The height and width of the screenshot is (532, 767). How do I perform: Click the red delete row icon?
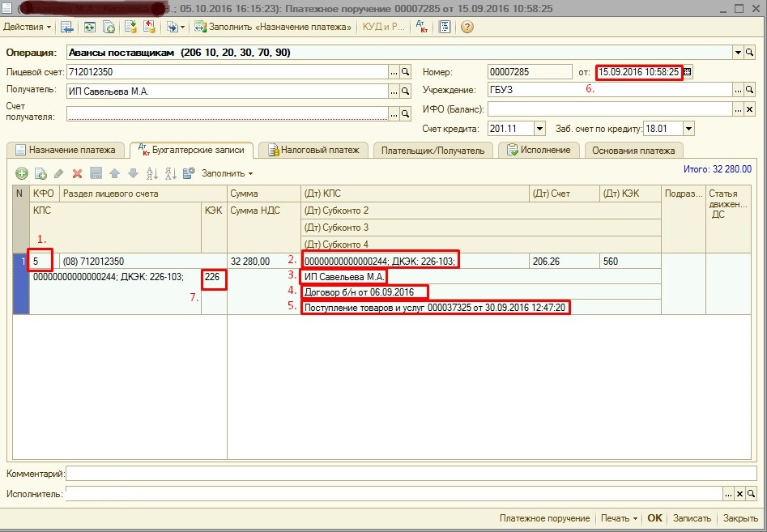tap(78, 173)
